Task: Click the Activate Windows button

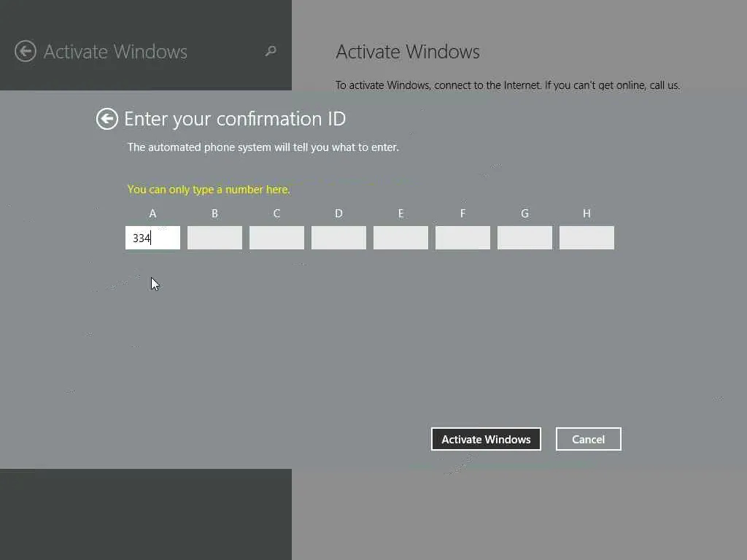Action: 486,439
